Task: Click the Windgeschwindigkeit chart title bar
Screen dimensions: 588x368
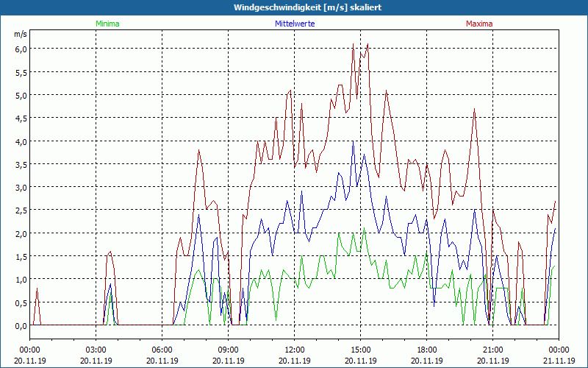Action: tap(294, 7)
